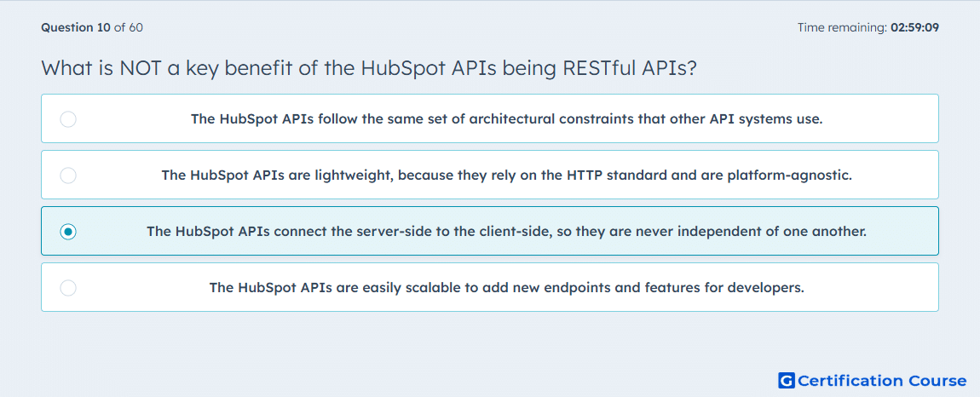Click the Certification Course G logo icon
Screen dimensions: 980x397
pyautogui.click(x=787, y=380)
